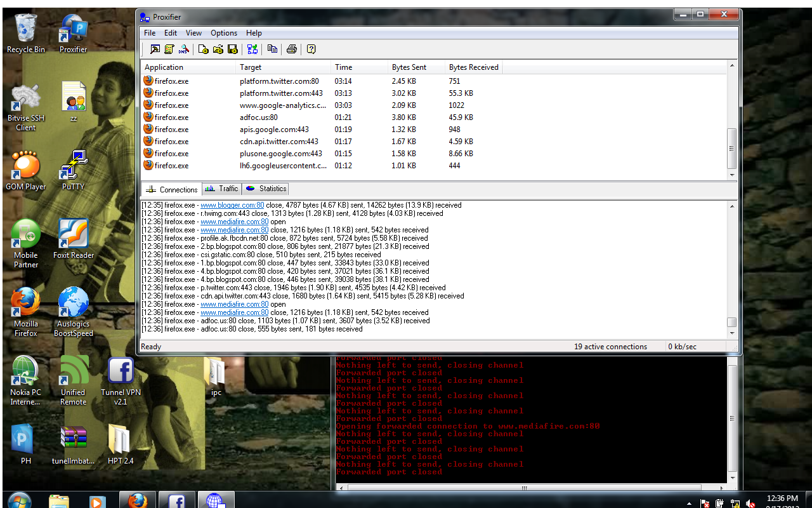Open the Help menu in Proxifier

tap(254, 33)
